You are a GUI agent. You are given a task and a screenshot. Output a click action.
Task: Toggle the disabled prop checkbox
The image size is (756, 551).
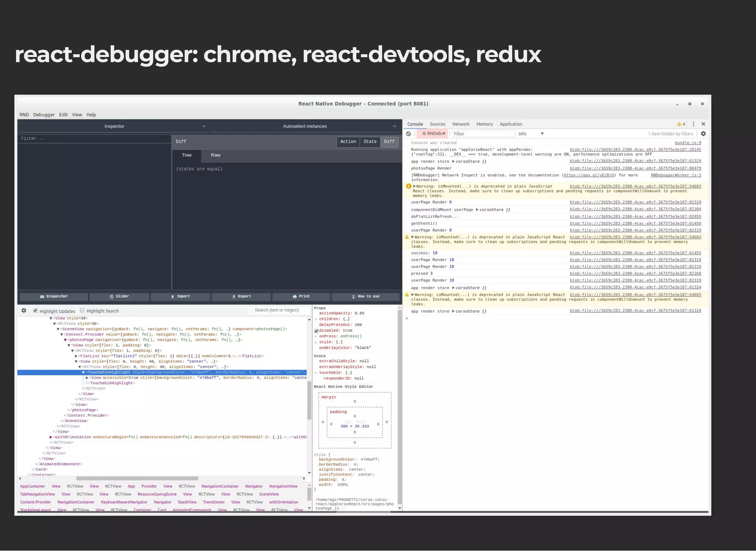(x=316, y=331)
